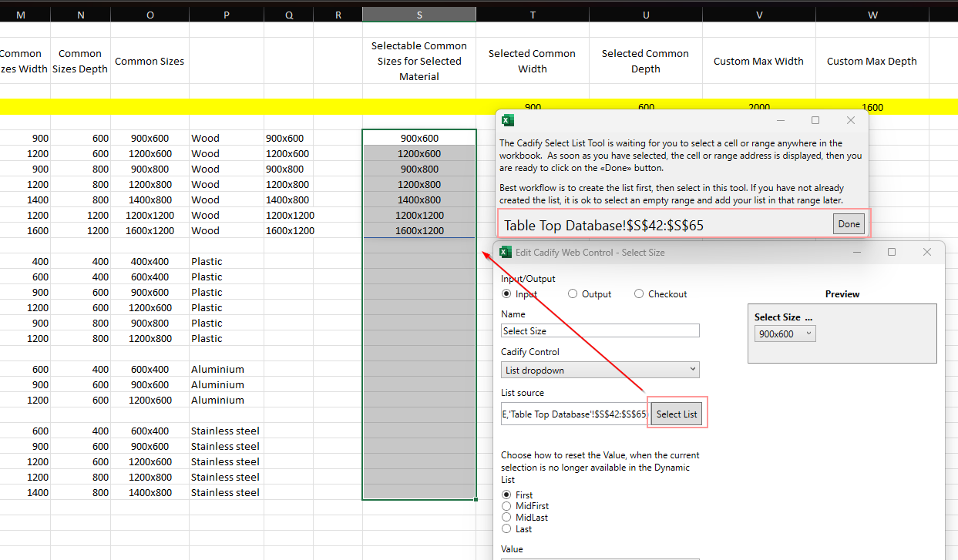The width and height of the screenshot is (958, 560).
Task: Click the 'Selected Common Depth' header cell
Action: tap(646, 61)
